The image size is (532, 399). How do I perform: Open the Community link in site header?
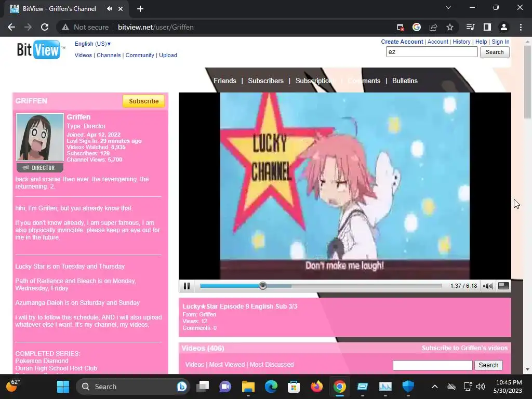pos(140,55)
